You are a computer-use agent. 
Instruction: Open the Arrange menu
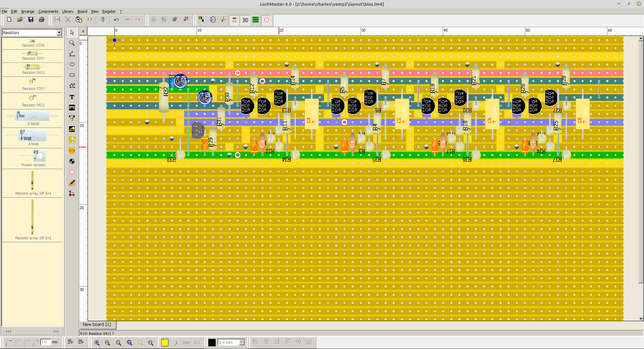tap(28, 11)
